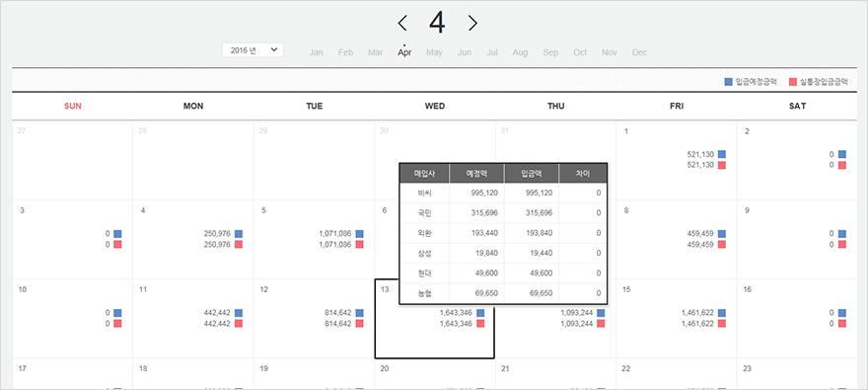Switch to the May month tab

(x=434, y=52)
